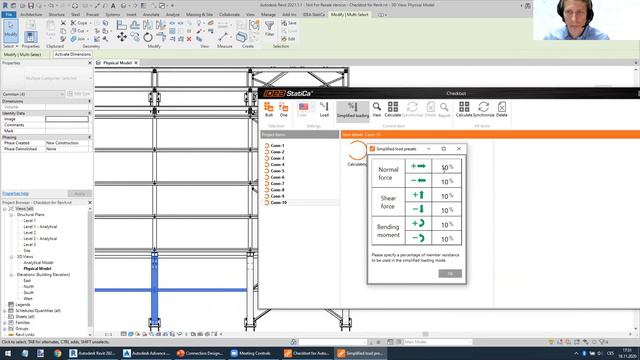The height and width of the screenshot is (360, 640).
Task: Select Conn-5 in Project items list
Action: click(278, 171)
